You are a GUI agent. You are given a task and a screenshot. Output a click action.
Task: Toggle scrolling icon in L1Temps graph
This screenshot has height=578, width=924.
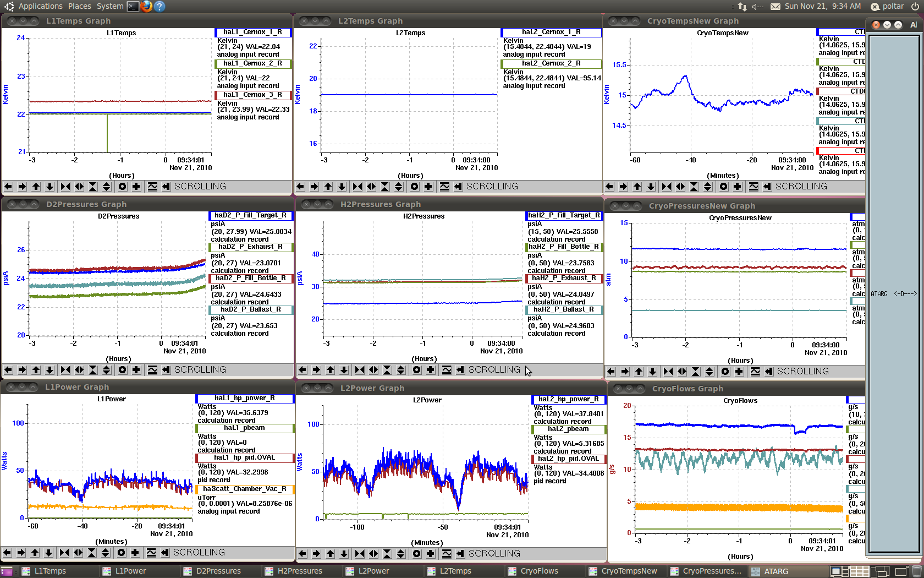(166, 187)
